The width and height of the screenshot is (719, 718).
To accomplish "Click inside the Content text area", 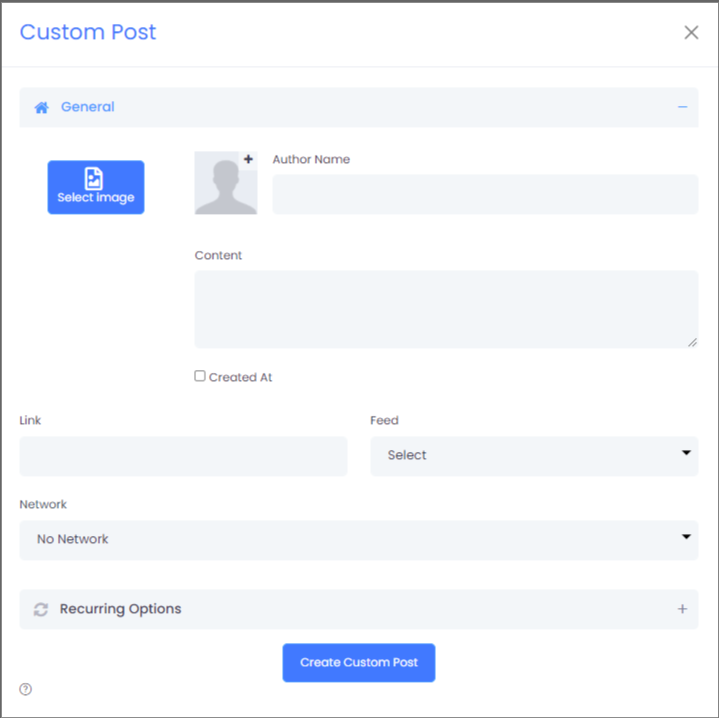I will tap(446, 309).
